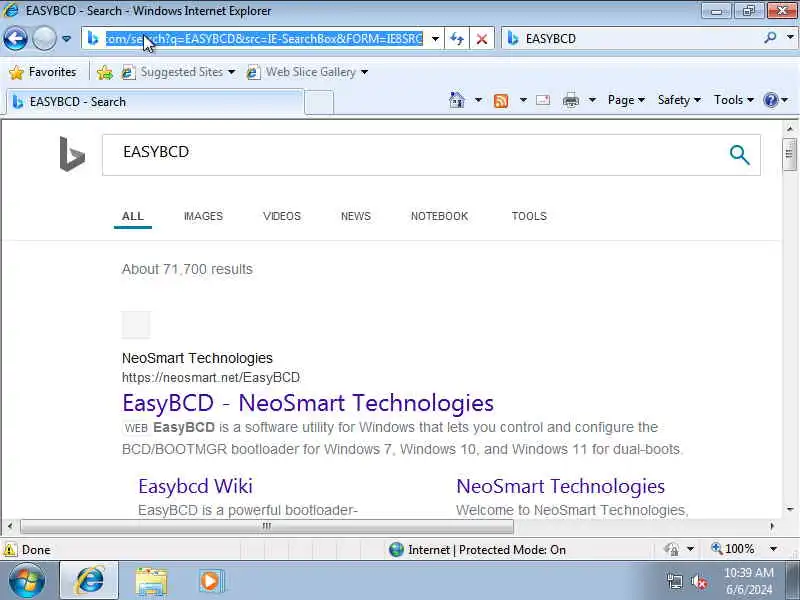Open the Favorites star button
Screen dimensions: 800x600
click(x=43, y=72)
